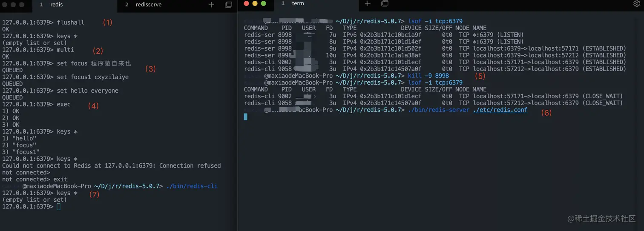Click the 1) "hello" key result
Screen dimensions: 644x231
pos(19,138)
